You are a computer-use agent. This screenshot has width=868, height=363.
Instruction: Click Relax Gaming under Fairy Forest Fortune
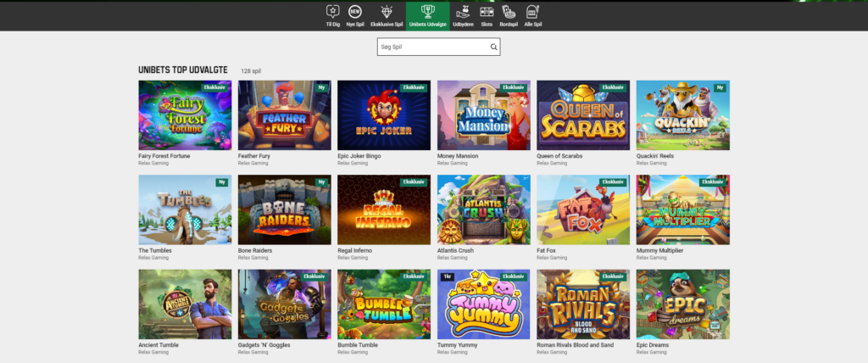click(153, 164)
